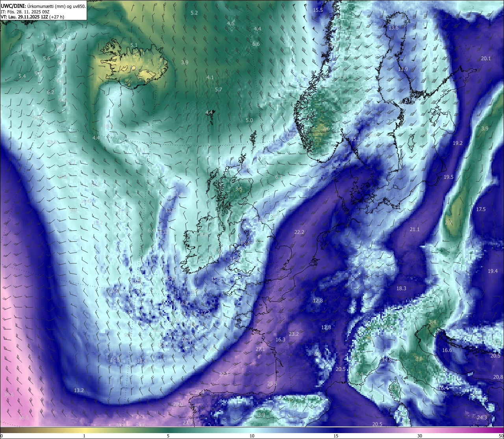Click the pink colour scale segment near 30
The height and width of the screenshot is (439, 504).
[x=420, y=430]
